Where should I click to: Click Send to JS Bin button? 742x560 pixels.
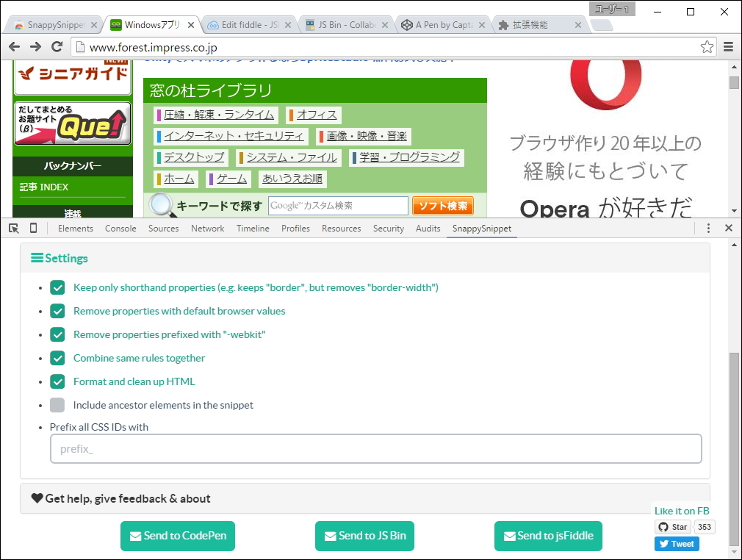click(365, 536)
